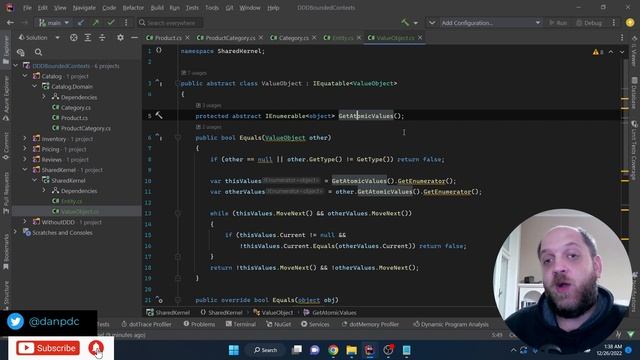Click the warning indicator in the editor
Viewport: 640px width, 360px height.
pos(598,52)
